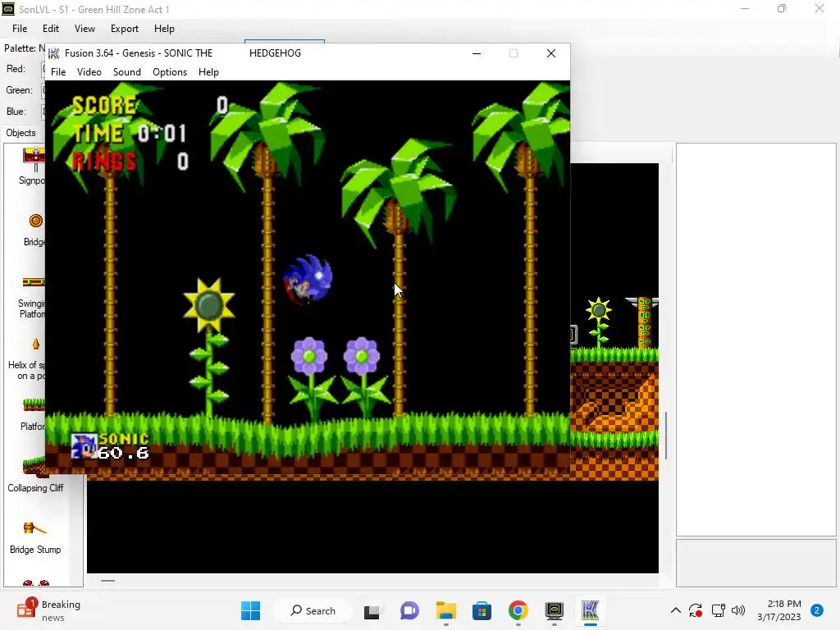
Task: Open Google Chrome from taskbar
Action: tap(518, 610)
